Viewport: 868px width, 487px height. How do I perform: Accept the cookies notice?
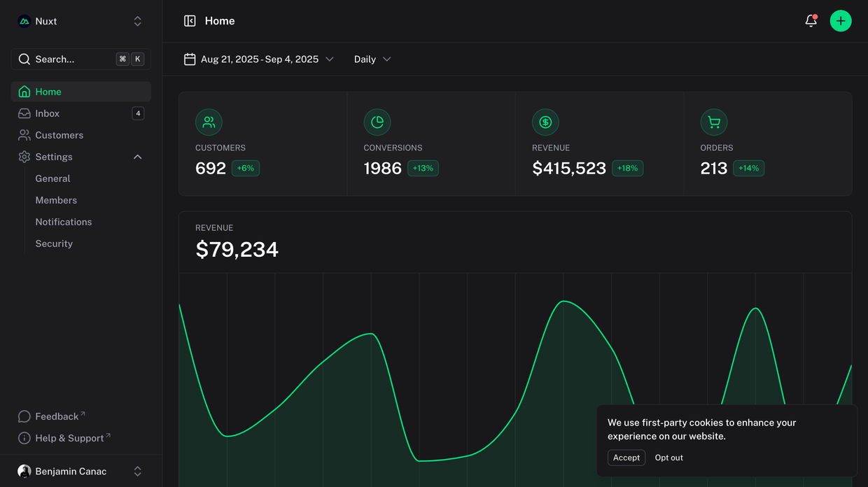pos(626,458)
